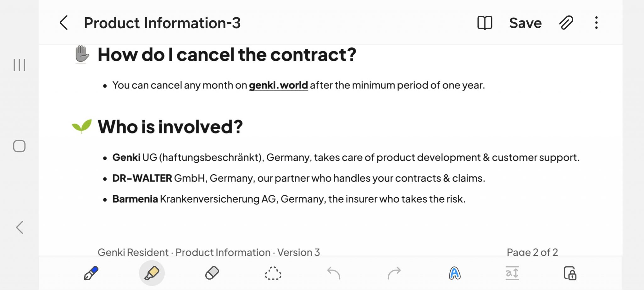The image size is (644, 290).
Task: Undo the last action
Action: [334, 273]
